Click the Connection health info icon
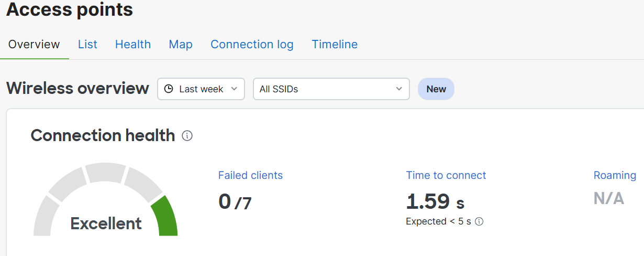The height and width of the screenshot is (256, 644). coord(187,136)
